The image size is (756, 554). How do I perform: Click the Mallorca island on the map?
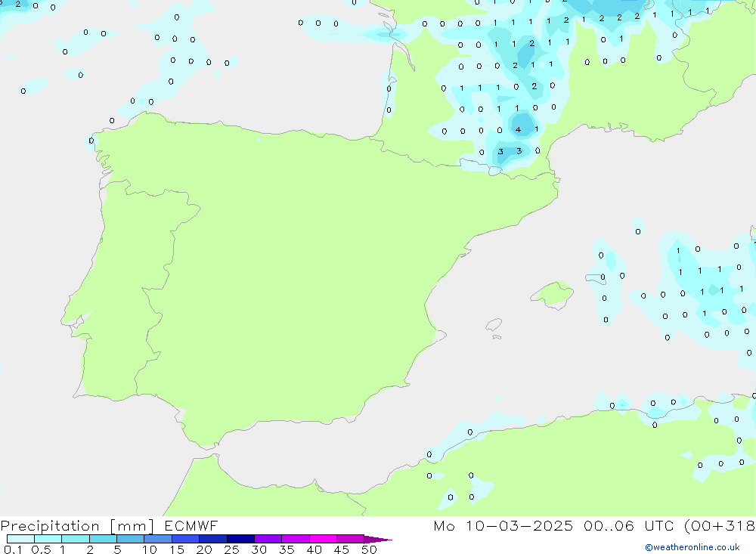pos(553,294)
